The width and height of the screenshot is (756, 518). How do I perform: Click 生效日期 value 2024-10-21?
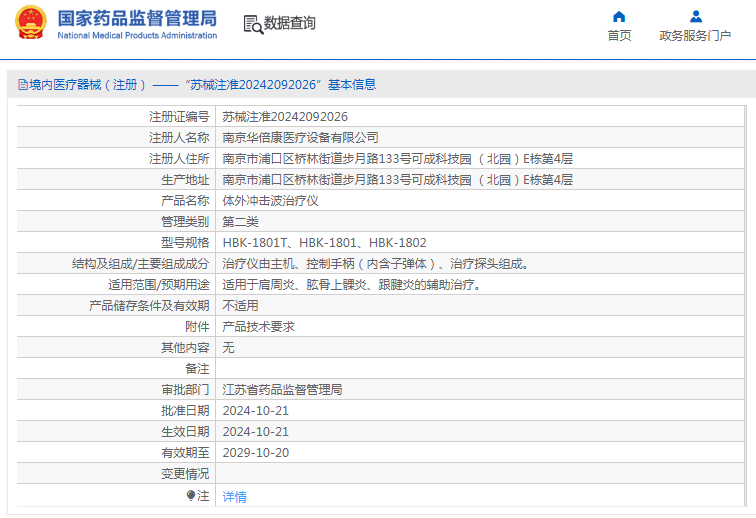(x=256, y=432)
